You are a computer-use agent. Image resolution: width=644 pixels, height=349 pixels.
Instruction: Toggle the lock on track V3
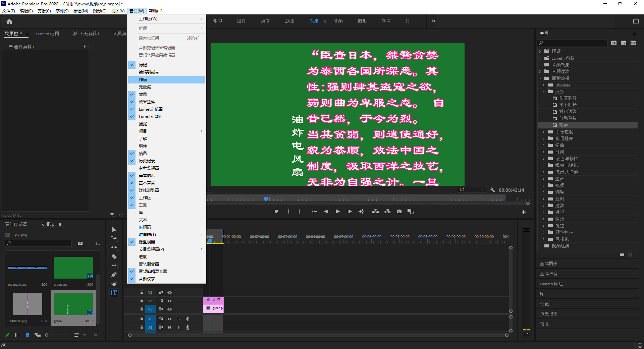tap(142, 292)
